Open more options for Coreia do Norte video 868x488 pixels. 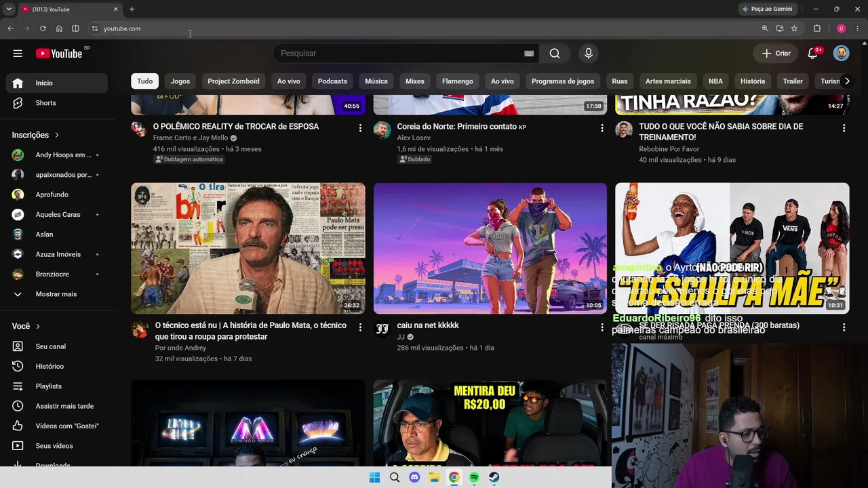click(602, 128)
